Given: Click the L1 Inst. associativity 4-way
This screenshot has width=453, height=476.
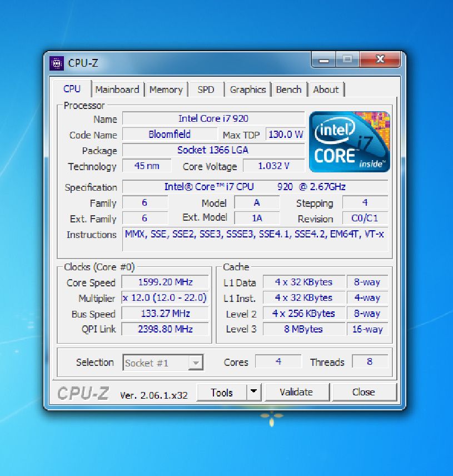Looking at the screenshot, I should pos(367,297).
